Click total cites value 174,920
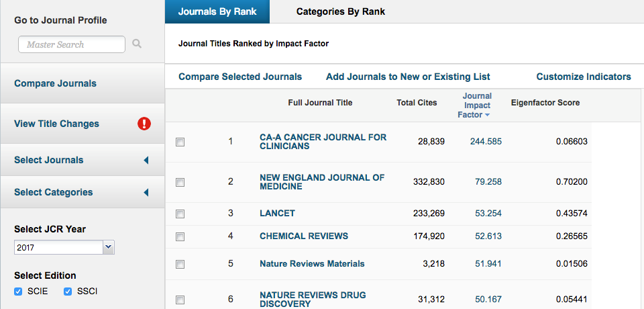The width and height of the screenshot is (644, 309). [429, 236]
